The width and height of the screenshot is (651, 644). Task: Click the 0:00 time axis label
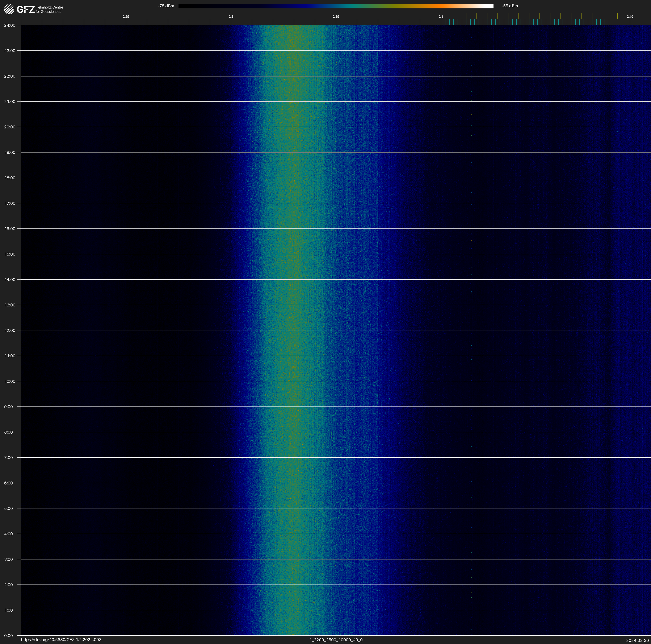pos(9,636)
